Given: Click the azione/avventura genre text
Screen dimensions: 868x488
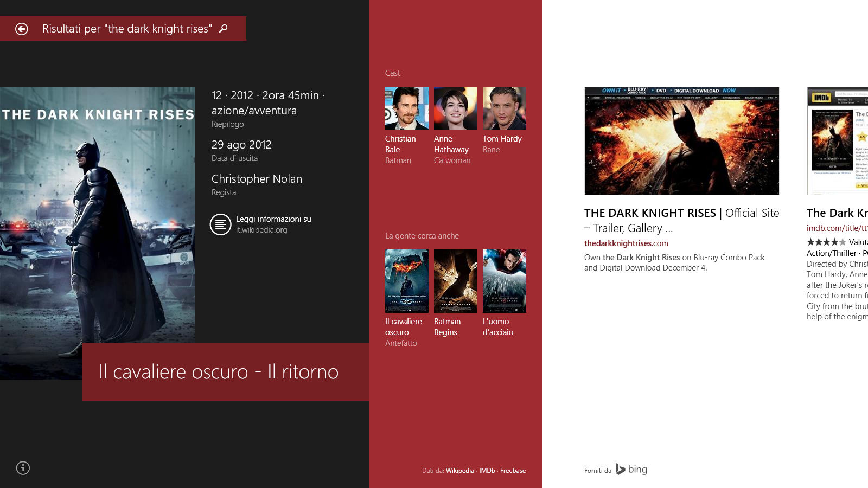Looking at the screenshot, I should coord(254,111).
